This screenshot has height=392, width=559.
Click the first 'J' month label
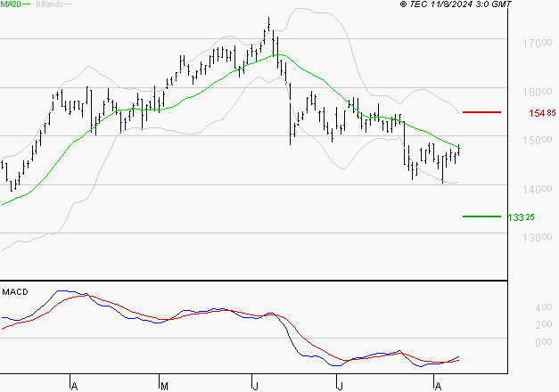click(255, 386)
